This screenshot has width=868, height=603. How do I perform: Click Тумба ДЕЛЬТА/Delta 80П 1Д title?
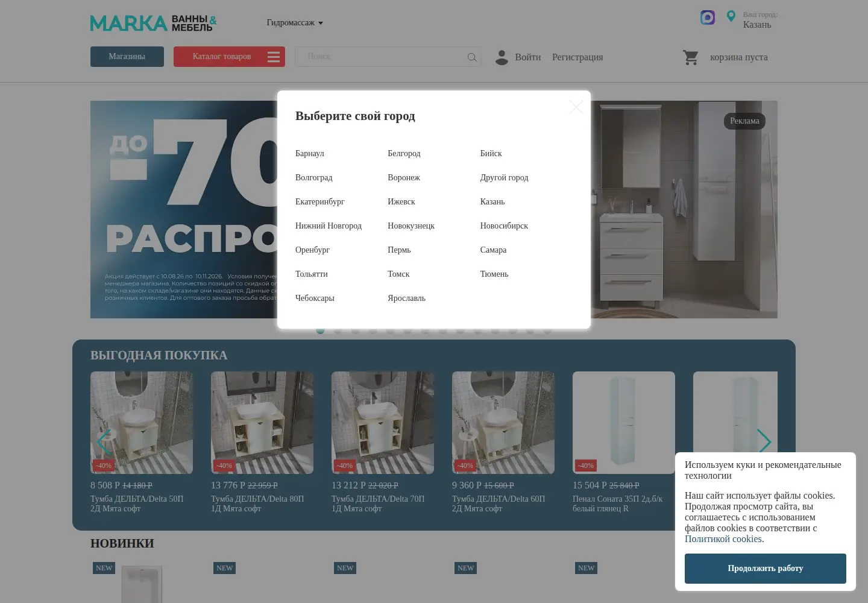click(x=257, y=504)
